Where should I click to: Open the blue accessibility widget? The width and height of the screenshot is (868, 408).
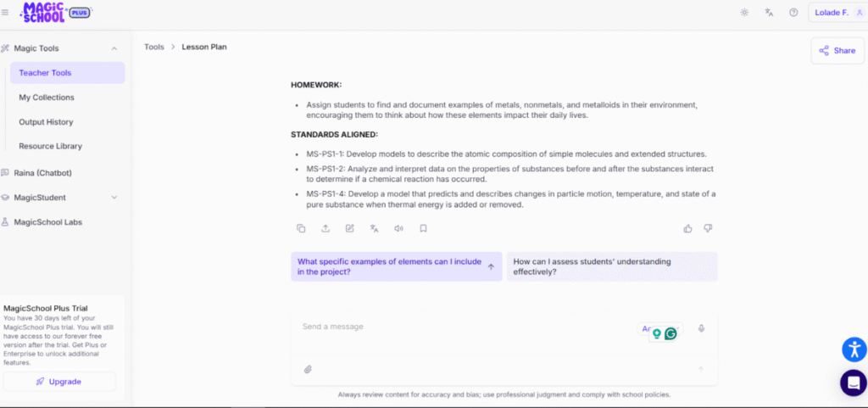click(x=854, y=349)
